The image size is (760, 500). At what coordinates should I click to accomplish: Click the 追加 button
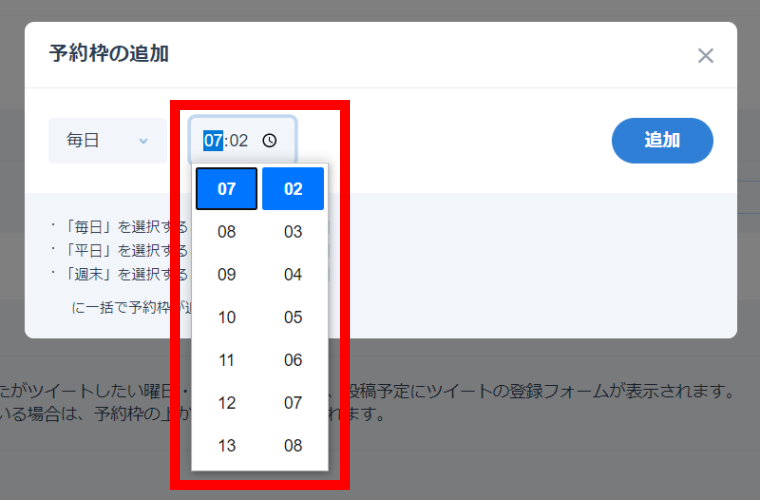click(662, 141)
